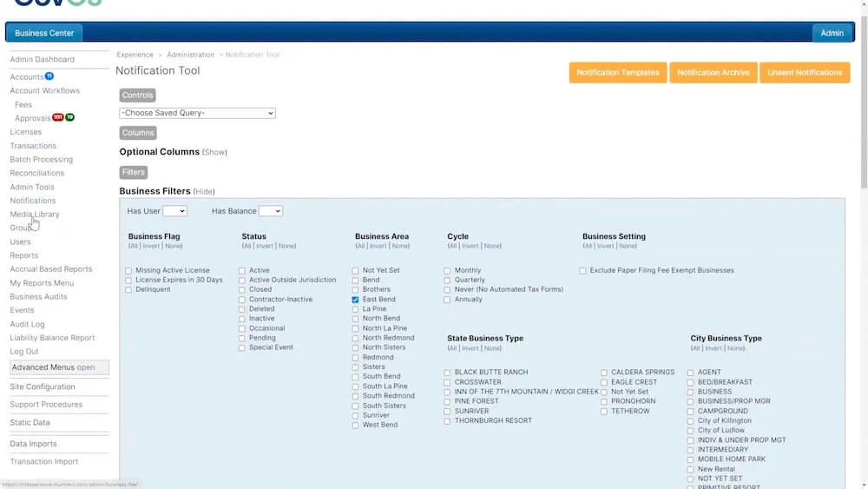
Task: Open Liability Balance Report link
Action: point(52,338)
